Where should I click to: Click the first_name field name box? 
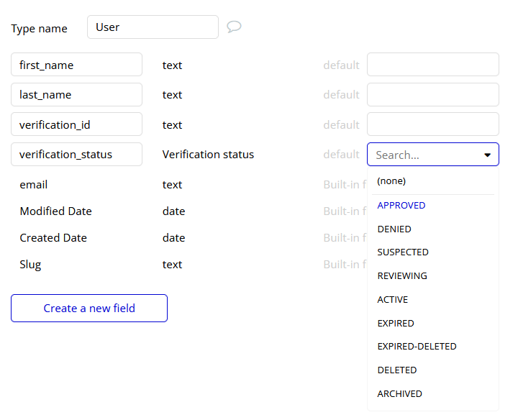[x=76, y=65]
